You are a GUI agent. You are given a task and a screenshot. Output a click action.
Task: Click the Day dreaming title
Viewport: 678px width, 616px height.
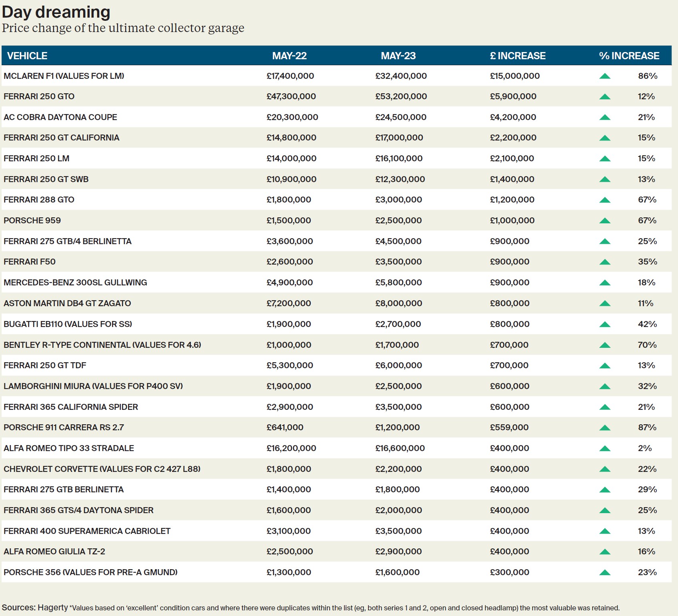pos(56,12)
